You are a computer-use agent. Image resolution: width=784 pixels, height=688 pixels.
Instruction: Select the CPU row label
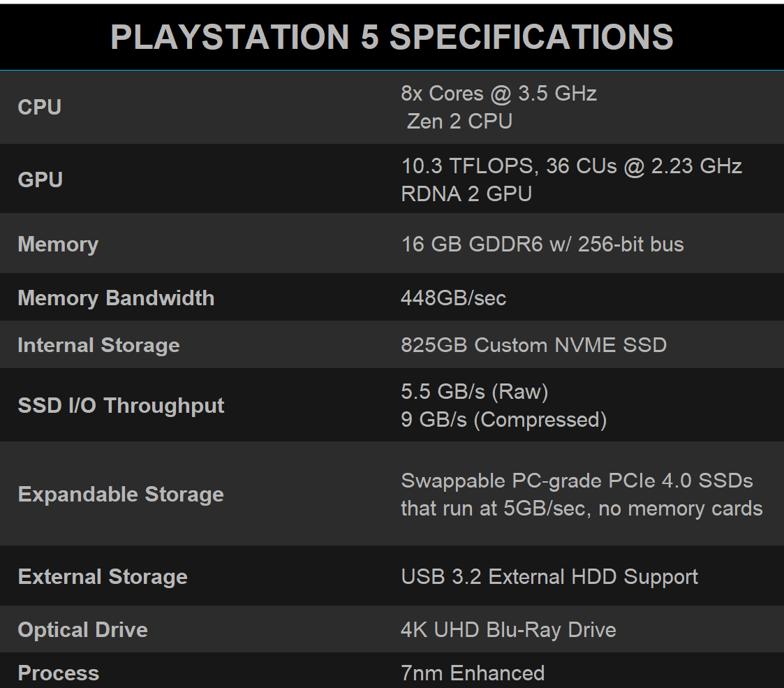[x=40, y=108]
